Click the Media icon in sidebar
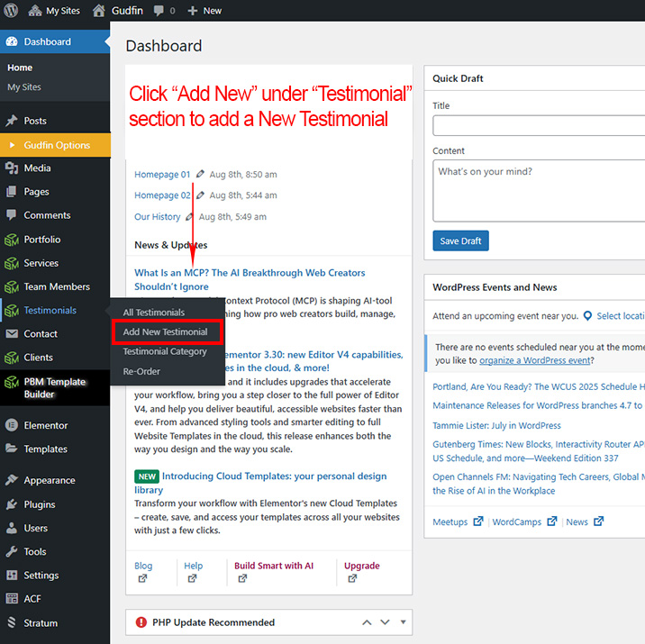Image resolution: width=645 pixels, height=644 pixels. [x=12, y=168]
